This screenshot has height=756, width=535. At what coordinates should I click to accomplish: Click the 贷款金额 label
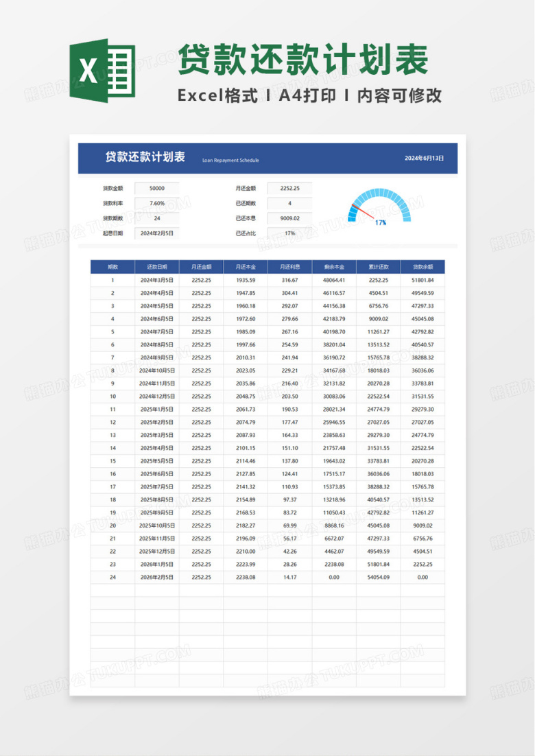click(112, 189)
